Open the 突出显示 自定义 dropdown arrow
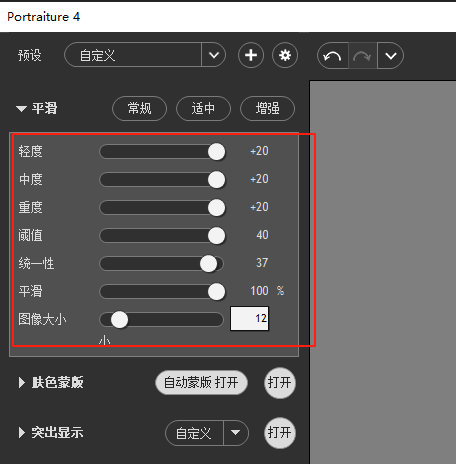 coord(236,433)
